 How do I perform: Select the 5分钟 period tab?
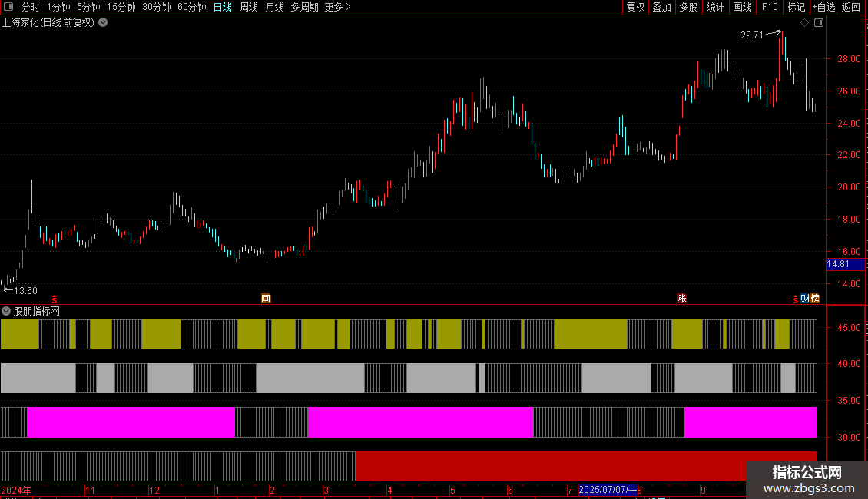tap(88, 7)
